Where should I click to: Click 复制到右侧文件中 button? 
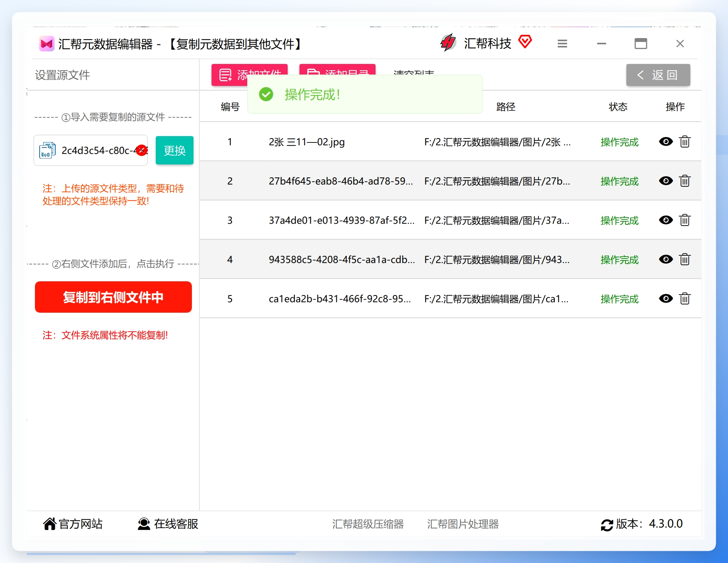click(113, 297)
